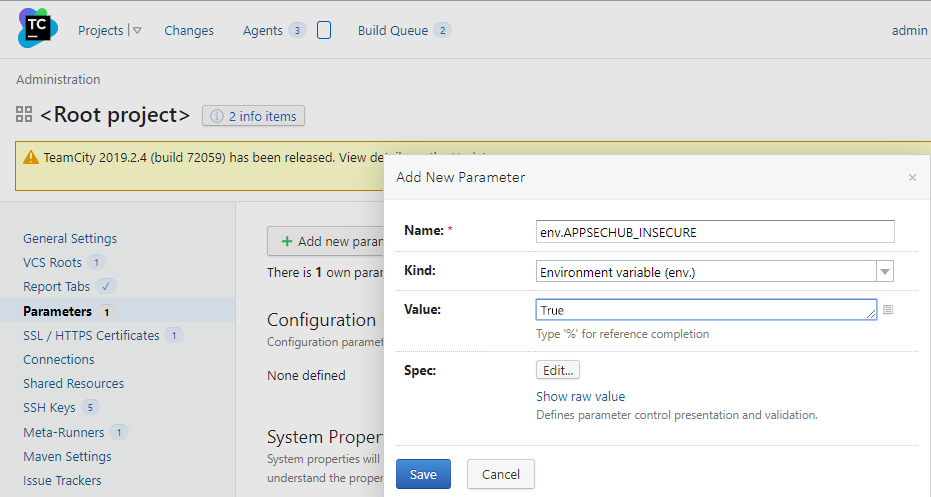Click into the Value text area
The height and width of the screenshot is (497, 931).
point(704,310)
